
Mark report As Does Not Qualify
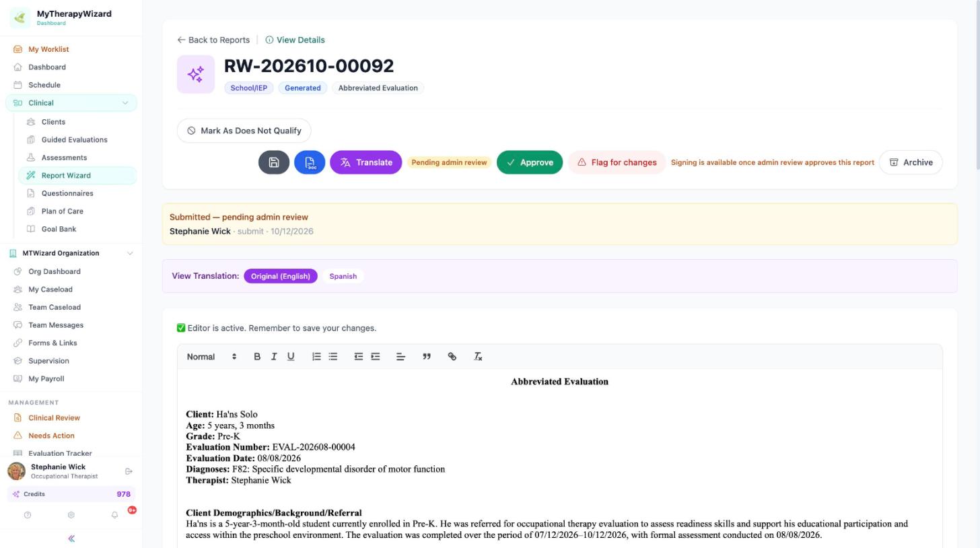[x=244, y=131]
